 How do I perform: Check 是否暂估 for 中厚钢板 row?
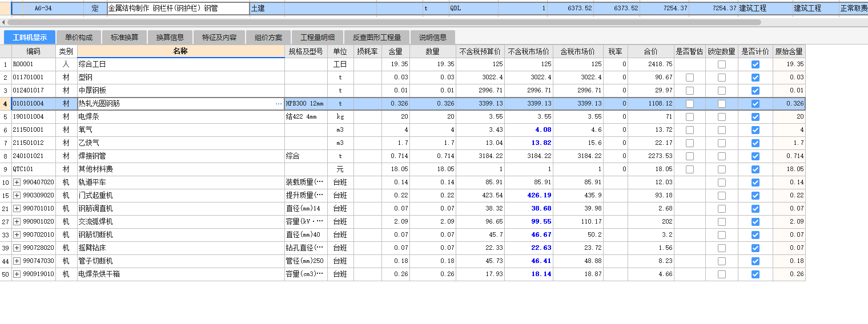pos(690,91)
